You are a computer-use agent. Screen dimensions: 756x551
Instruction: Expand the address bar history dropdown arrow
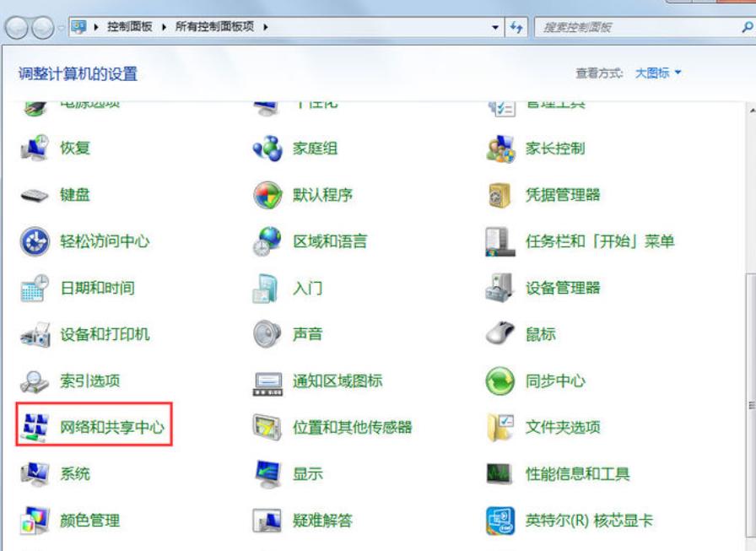tap(495, 27)
